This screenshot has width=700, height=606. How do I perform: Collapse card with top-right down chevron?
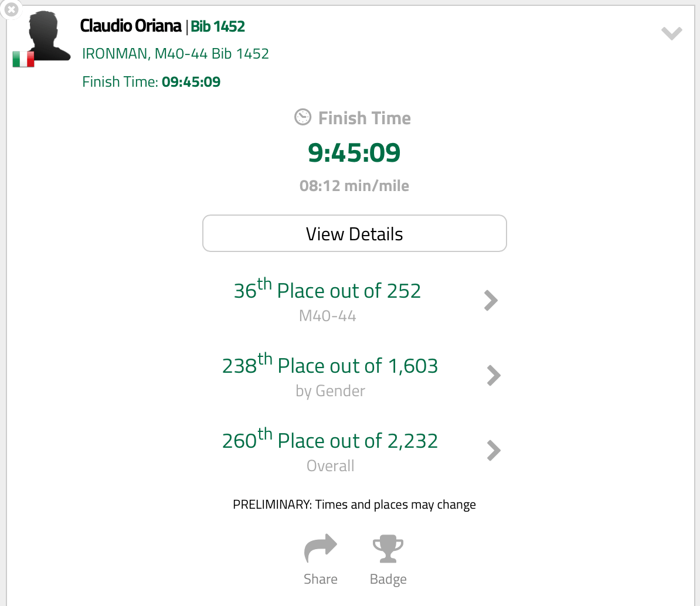coord(671,33)
